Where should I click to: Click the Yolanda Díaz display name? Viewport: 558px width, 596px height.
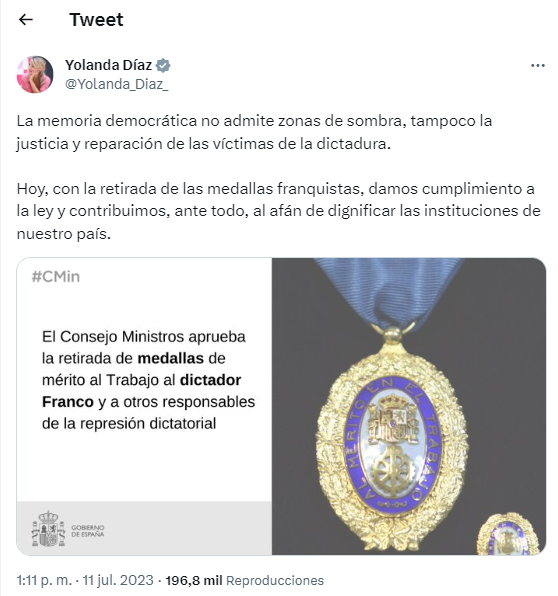click(x=108, y=65)
